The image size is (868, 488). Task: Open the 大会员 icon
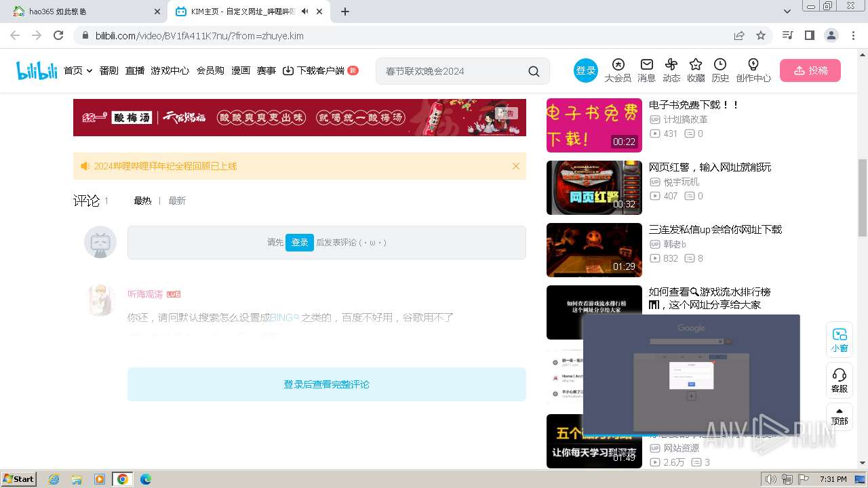(618, 70)
